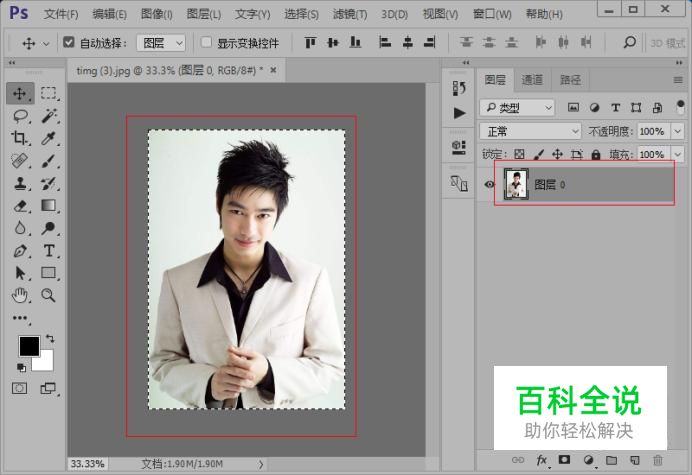Create new fill or adjustment layer
The image size is (692, 475).
pyautogui.click(x=588, y=460)
